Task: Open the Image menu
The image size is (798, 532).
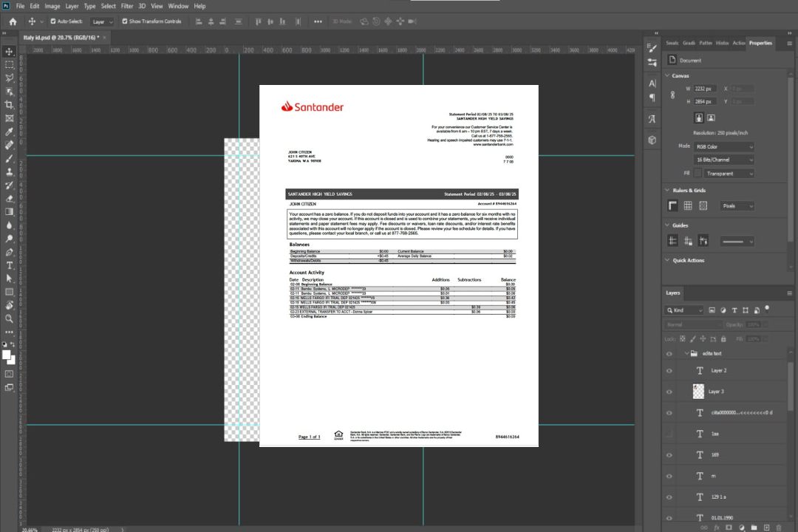Action: (x=52, y=6)
